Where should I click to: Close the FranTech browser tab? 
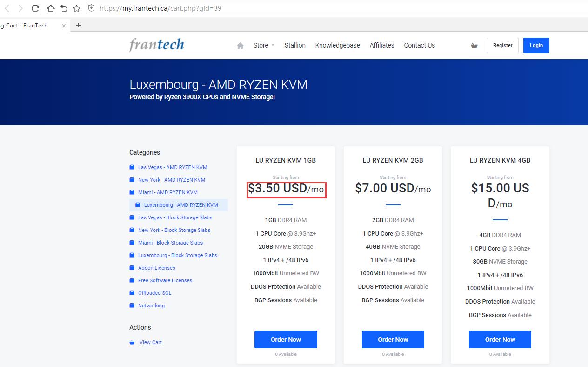(64, 26)
